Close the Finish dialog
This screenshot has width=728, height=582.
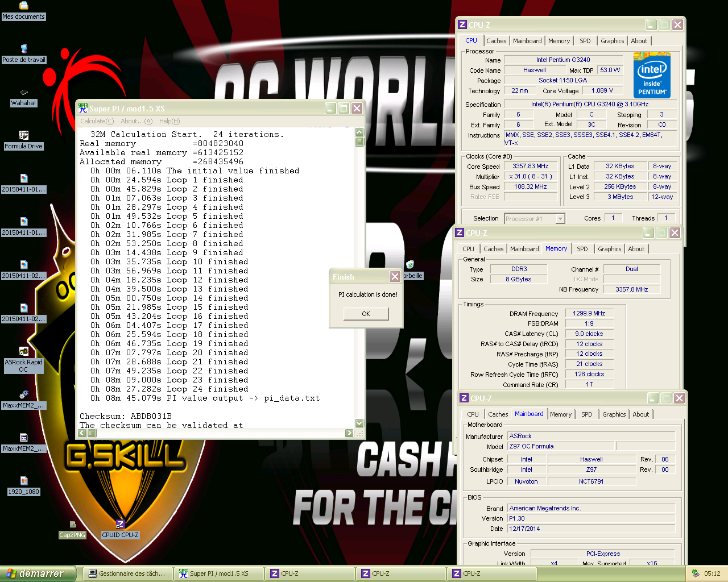click(395, 276)
